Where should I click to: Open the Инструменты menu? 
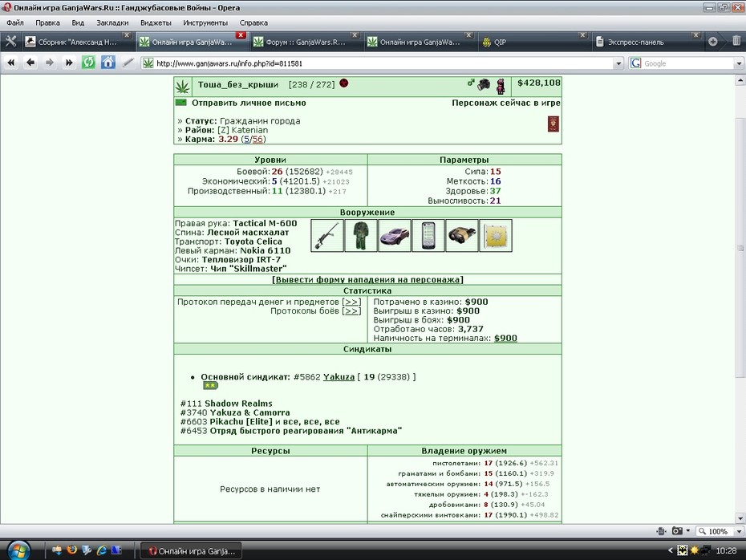point(205,22)
